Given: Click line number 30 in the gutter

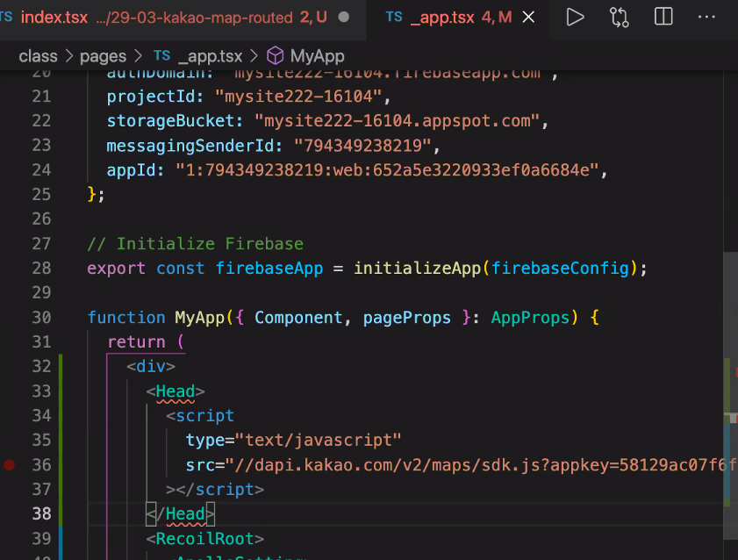Looking at the screenshot, I should click(x=41, y=317).
